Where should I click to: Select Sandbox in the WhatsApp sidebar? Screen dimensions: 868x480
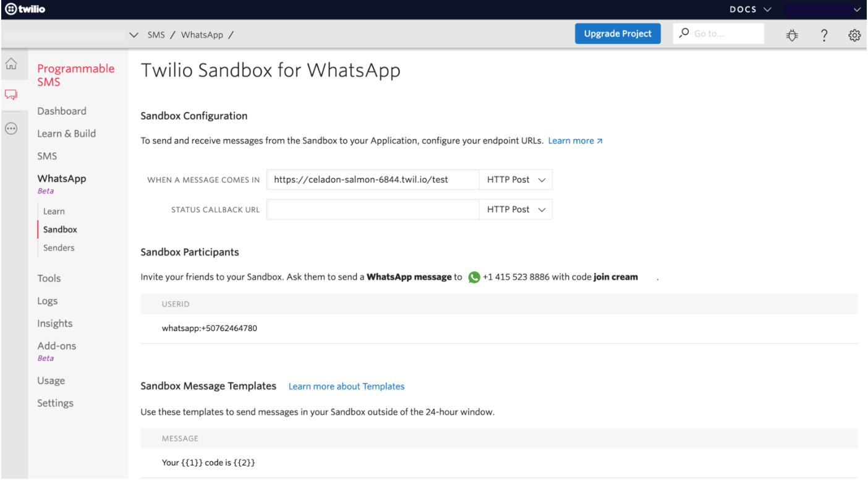point(59,229)
